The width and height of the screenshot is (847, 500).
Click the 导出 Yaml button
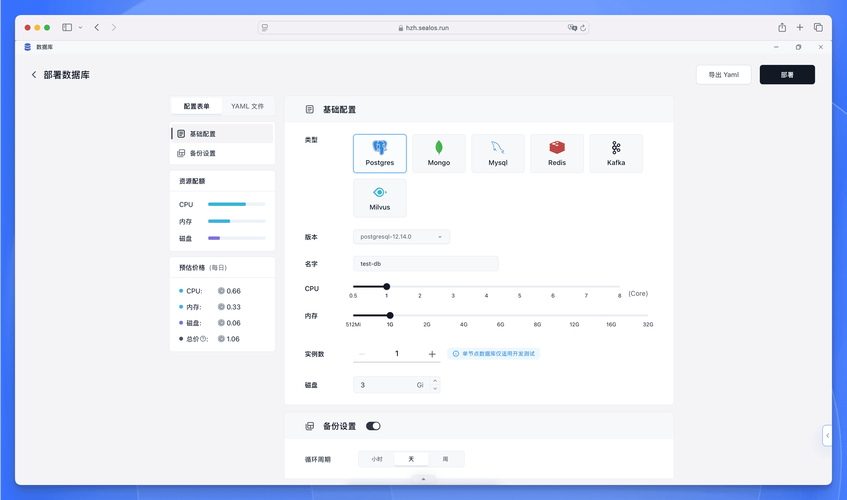(723, 75)
